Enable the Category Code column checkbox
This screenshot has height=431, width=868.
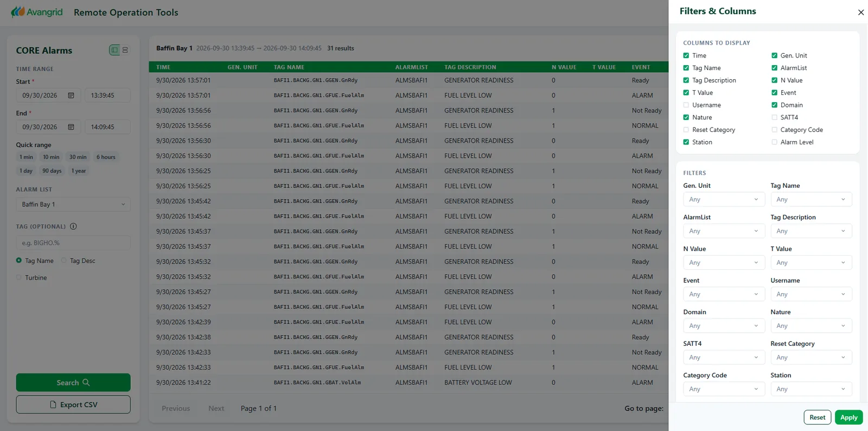[775, 130]
